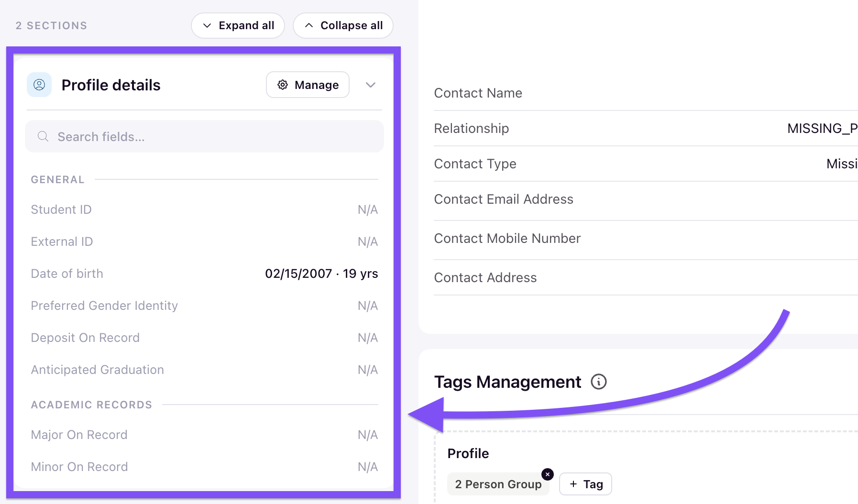The image size is (858, 504).
Task: Click Anticipated Graduation label
Action: [x=98, y=370]
